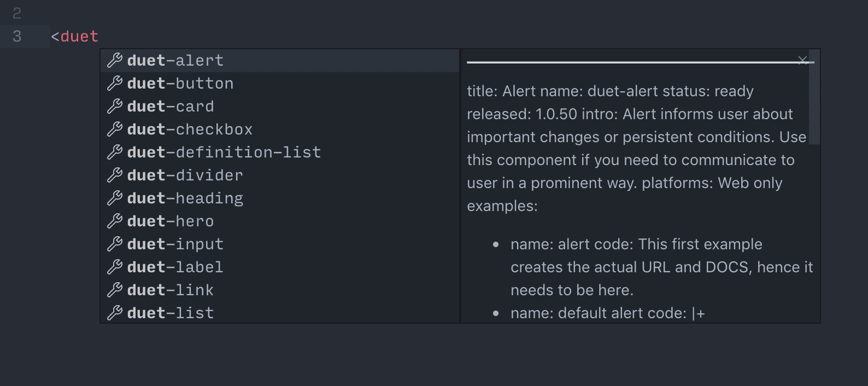Click the wrench icon beside duet-list
868x386 pixels.
click(114, 313)
